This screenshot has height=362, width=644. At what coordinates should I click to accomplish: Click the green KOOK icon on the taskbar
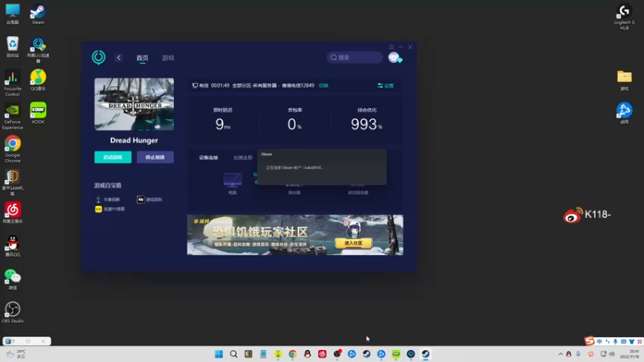pyautogui.click(x=396, y=354)
